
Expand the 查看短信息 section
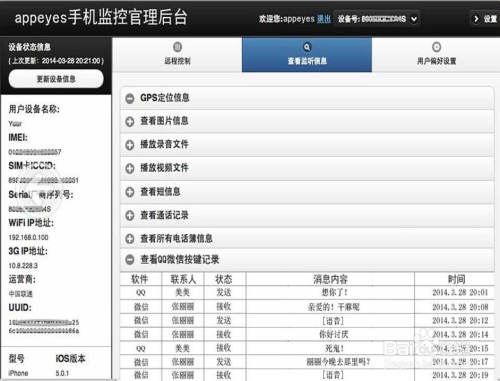pos(307,192)
